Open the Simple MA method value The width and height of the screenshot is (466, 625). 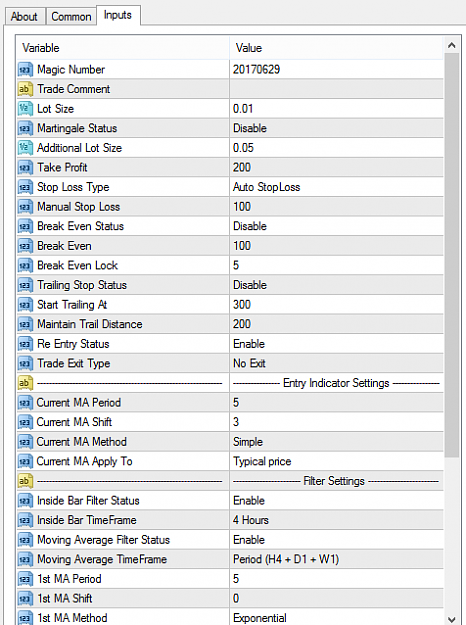[x=336, y=442]
